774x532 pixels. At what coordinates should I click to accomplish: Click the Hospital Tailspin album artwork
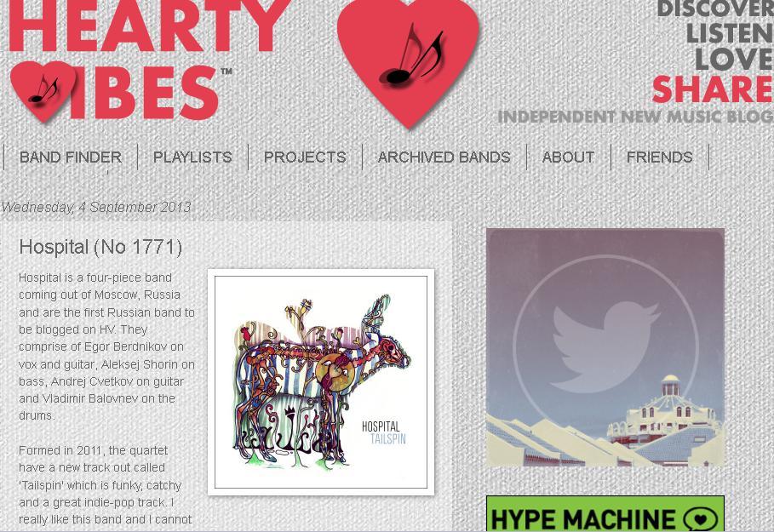[x=321, y=382]
